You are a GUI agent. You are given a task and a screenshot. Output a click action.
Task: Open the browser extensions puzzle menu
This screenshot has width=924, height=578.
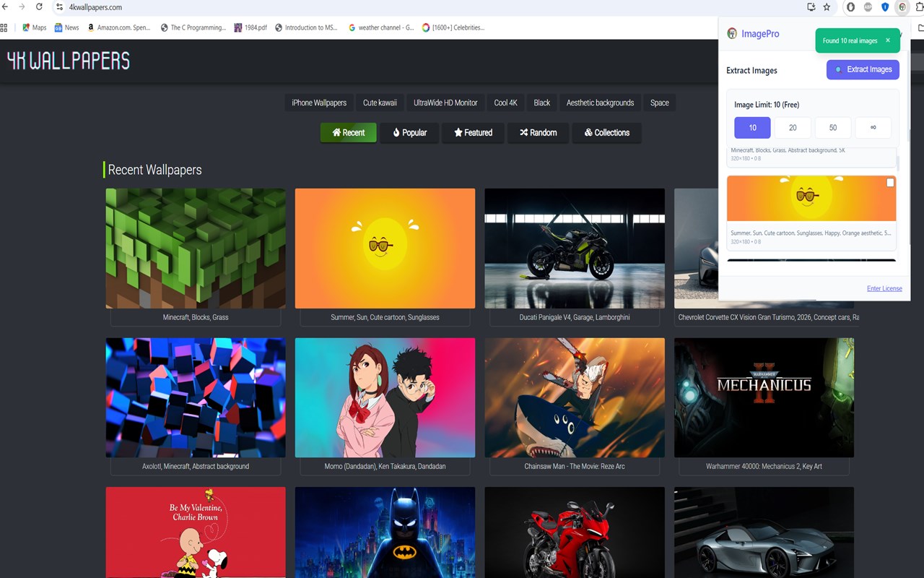(x=919, y=7)
